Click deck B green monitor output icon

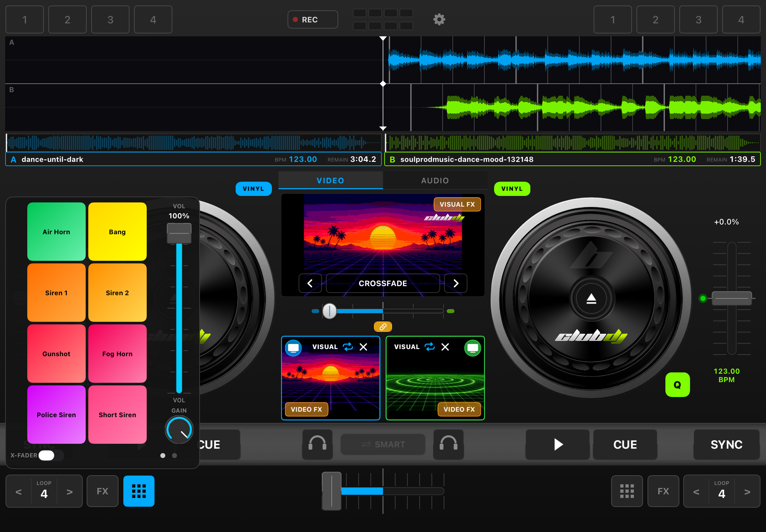click(473, 348)
